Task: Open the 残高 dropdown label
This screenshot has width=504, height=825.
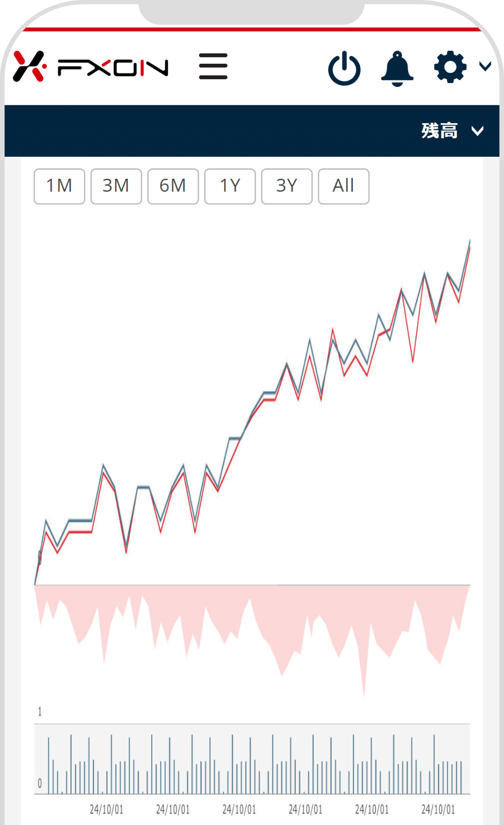Action: click(x=439, y=131)
